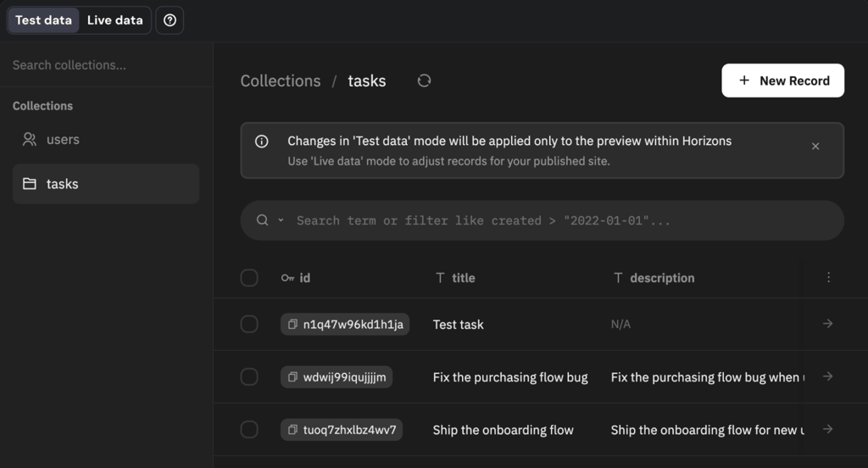Create a New Record
Viewport: 868px width, 468px height.
pyautogui.click(x=782, y=81)
